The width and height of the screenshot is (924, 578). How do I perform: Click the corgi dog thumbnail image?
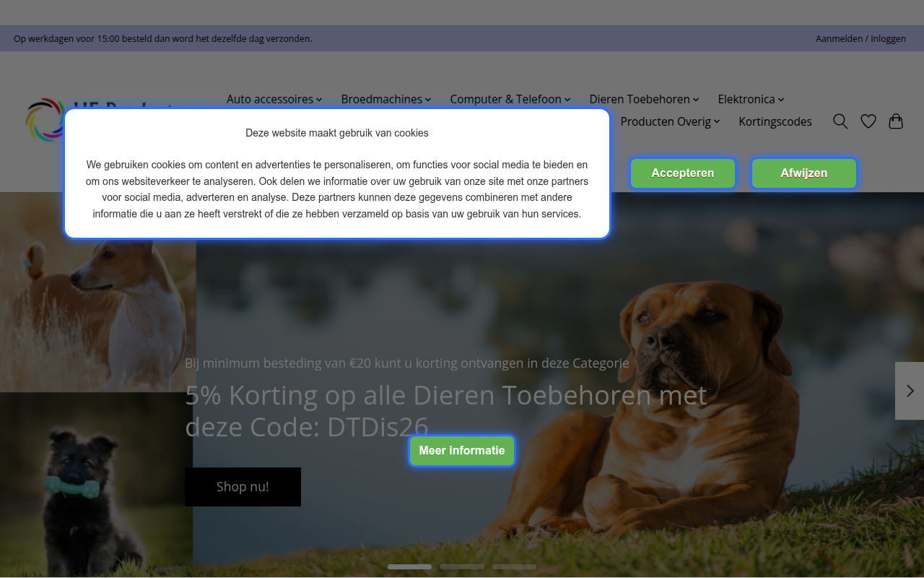pos(98,315)
